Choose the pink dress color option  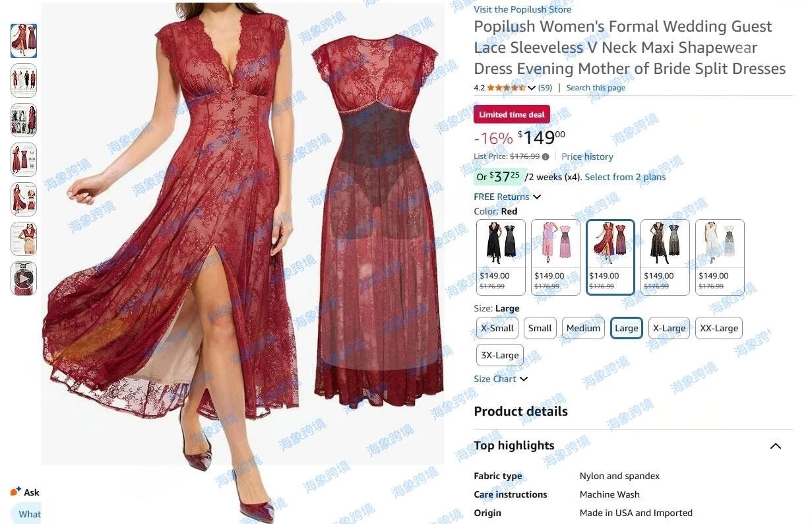pos(555,257)
